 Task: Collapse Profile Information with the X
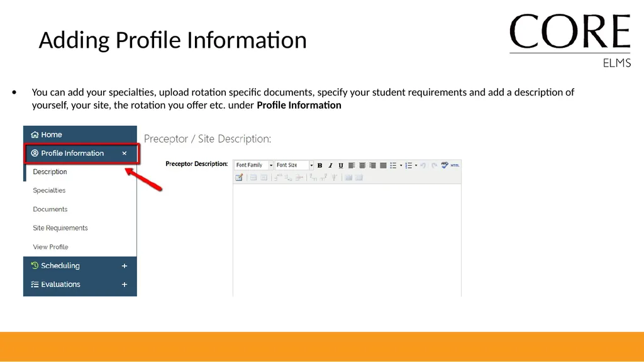(x=125, y=153)
